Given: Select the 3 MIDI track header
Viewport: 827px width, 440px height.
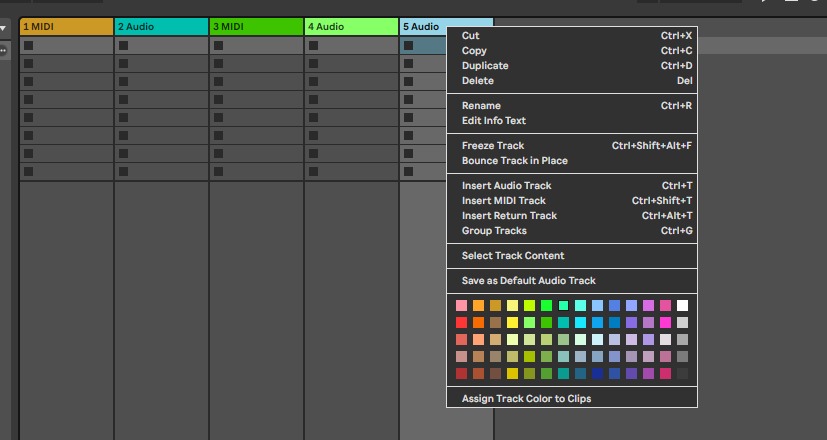Looking at the screenshot, I should point(256,26).
